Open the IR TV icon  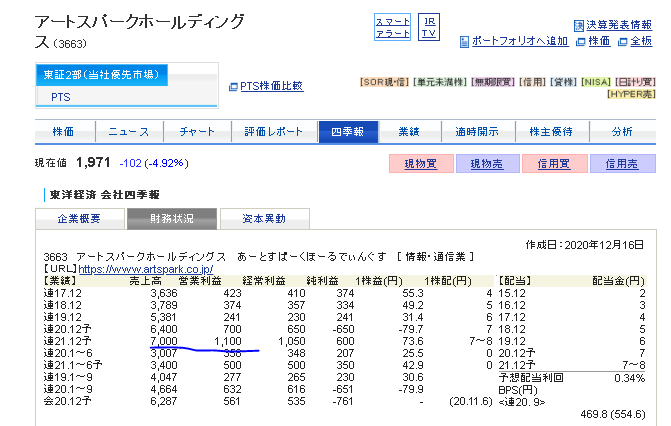tap(429, 27)
